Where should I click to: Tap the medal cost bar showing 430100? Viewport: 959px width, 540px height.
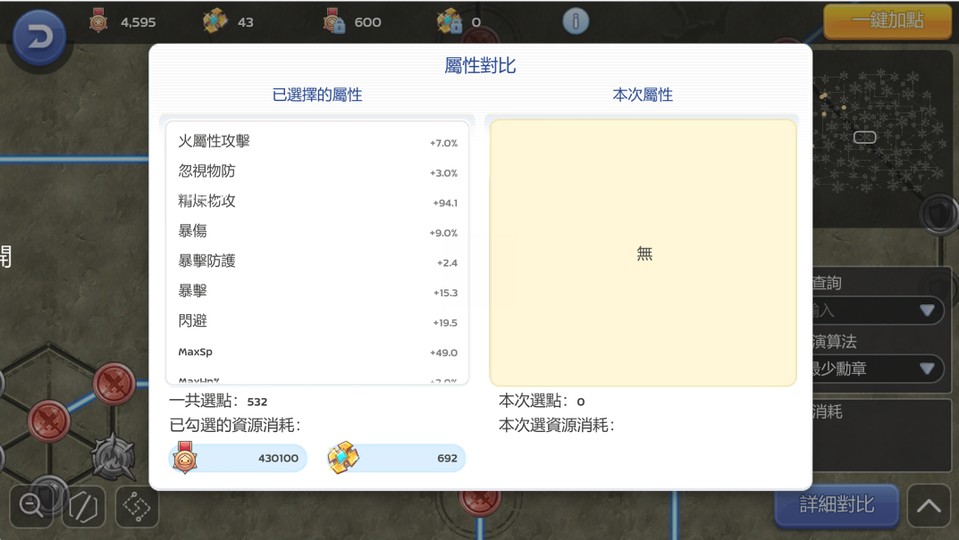pyautogui.click(x=238, y=458)
